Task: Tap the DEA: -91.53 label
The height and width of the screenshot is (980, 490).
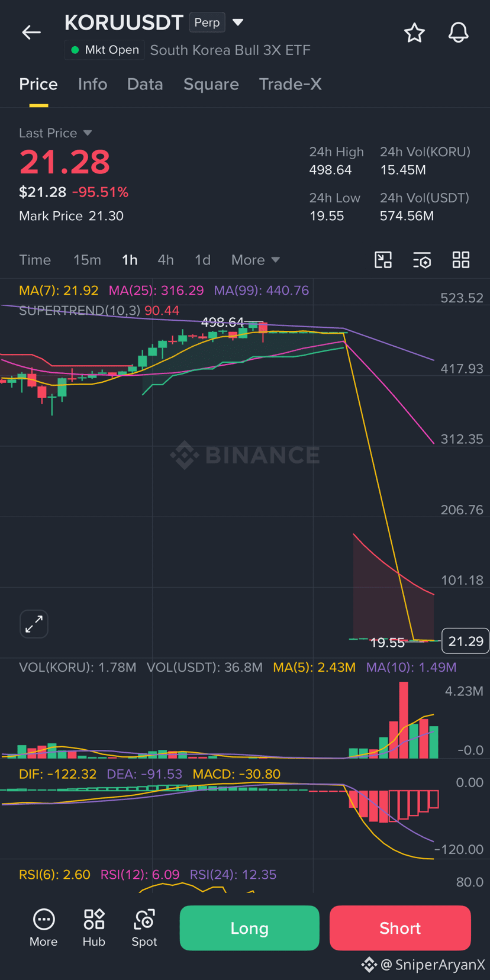Action: [144, 774]
